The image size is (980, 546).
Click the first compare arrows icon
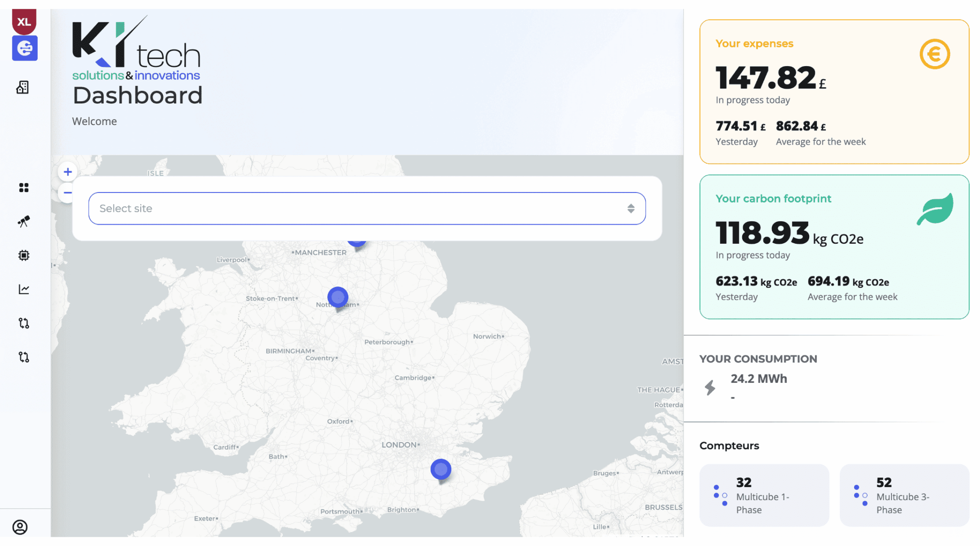[24, 323]
